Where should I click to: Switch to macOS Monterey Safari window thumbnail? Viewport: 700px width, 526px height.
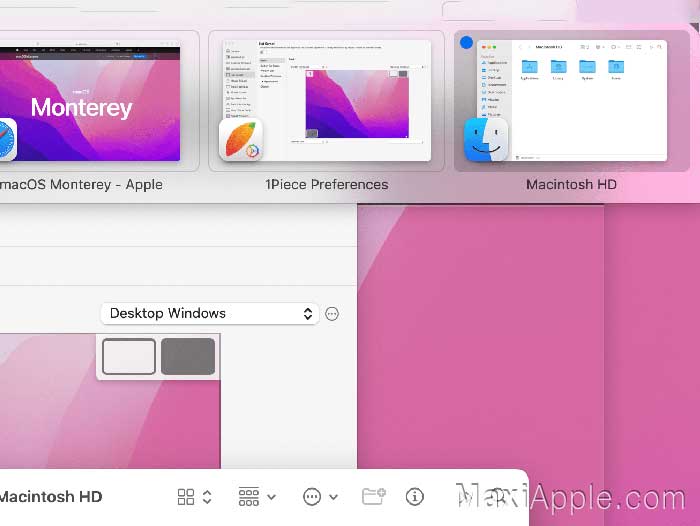point(89,100)
